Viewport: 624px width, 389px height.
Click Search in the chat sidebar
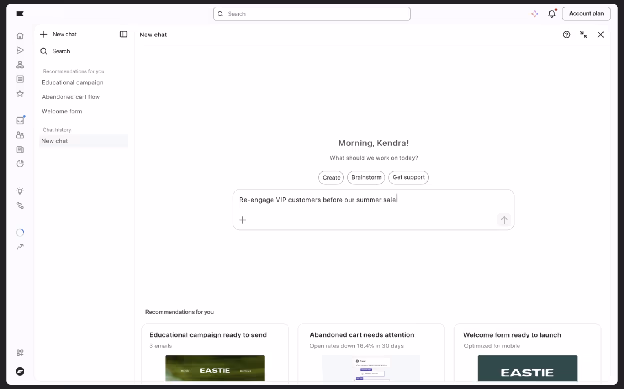pos(55,51)
